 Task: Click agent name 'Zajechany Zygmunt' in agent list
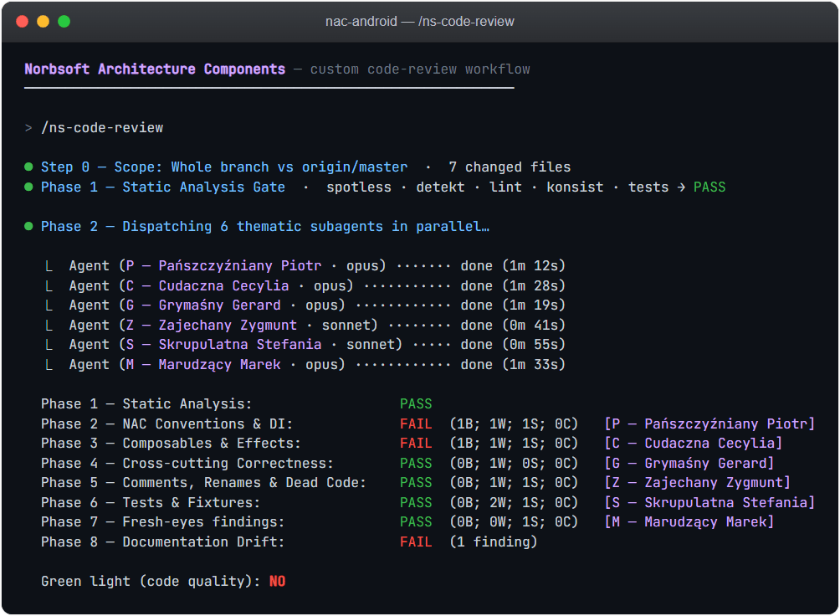click(228, 326)
